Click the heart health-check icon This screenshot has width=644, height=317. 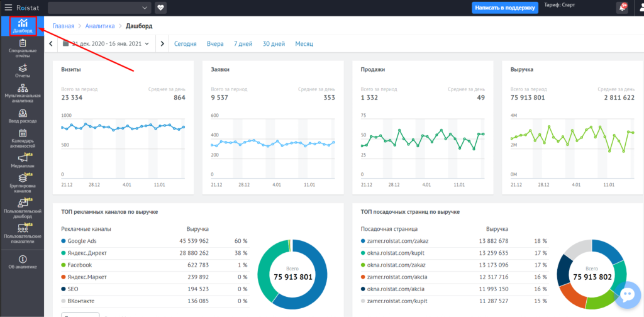coord(160,8)
